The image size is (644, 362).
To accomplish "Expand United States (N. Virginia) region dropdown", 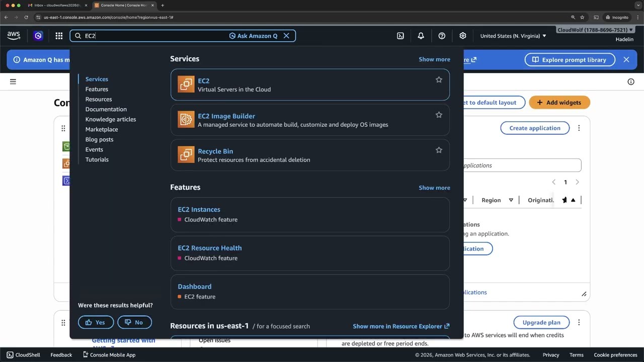I will click(513, 36).
